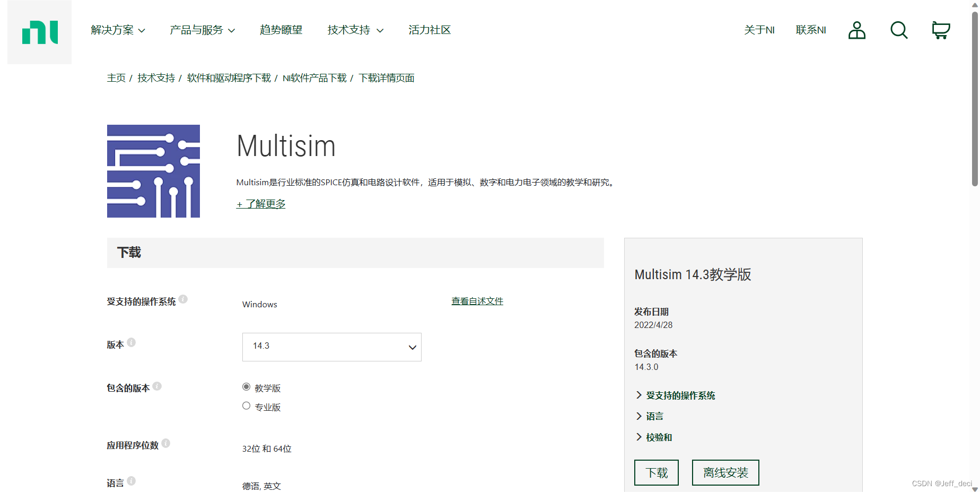Select the 专业版 radio button
The image size is (980, 492).
tap(246, 405)
